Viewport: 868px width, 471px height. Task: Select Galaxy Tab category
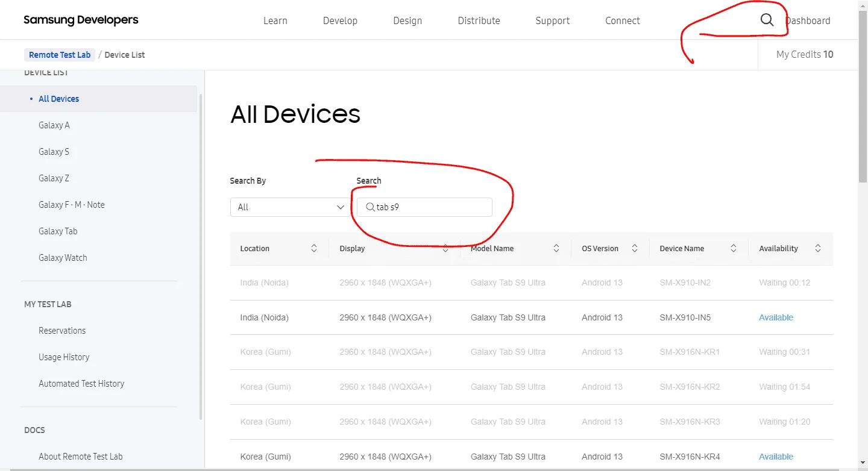pos(58,231)
